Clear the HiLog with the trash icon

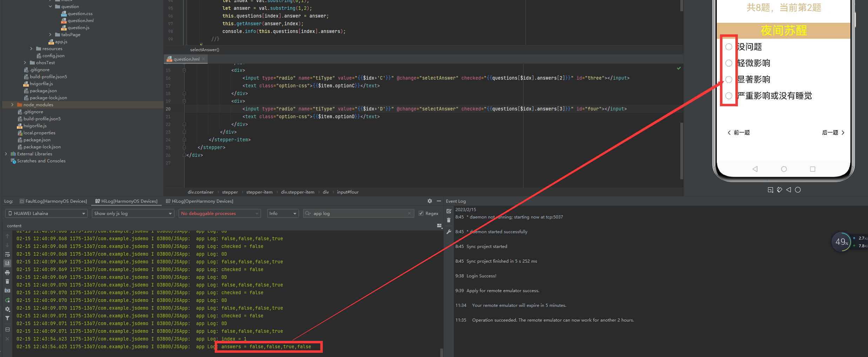coord(7,281)
